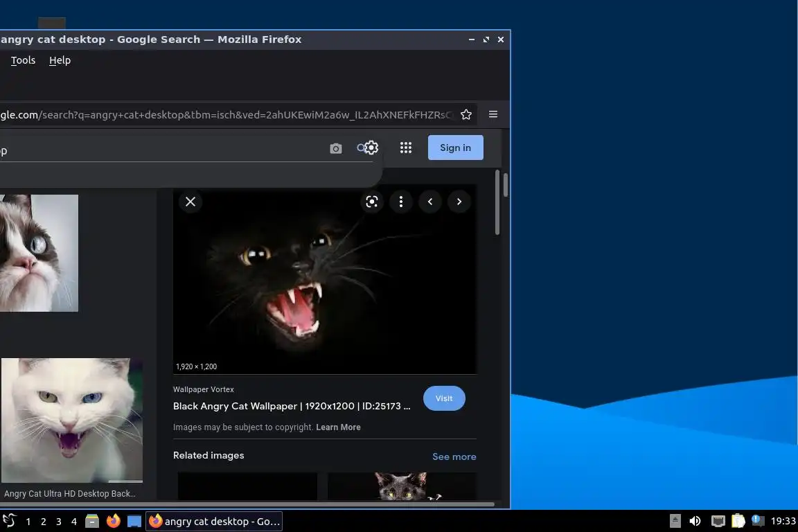Select the white hissing cat thumbnail
Screen dimensions: 798x532
72,420
